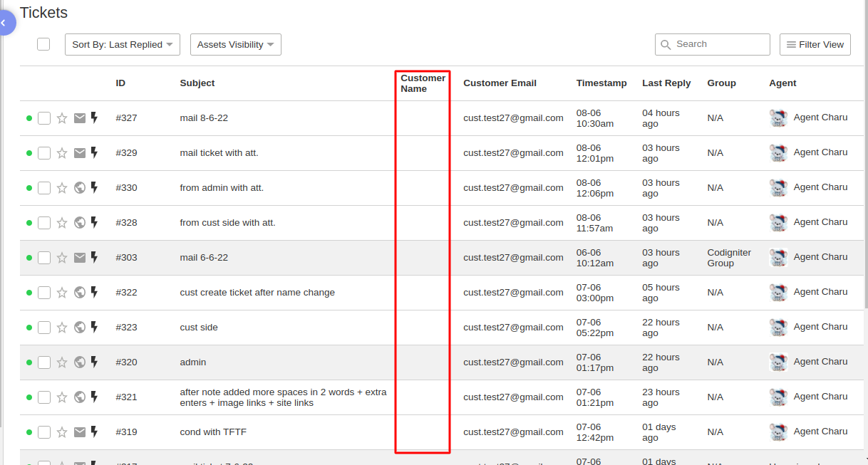Screen dimensions: 868x465
Task: Click globe source icon of ticket #330
Action: pyautogui.click(x=80, y=188)
